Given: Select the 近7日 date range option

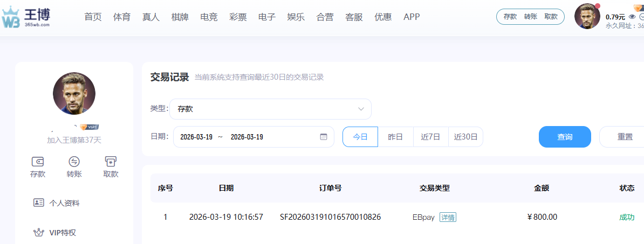Looking at the screenshot, I should [431, 137].
